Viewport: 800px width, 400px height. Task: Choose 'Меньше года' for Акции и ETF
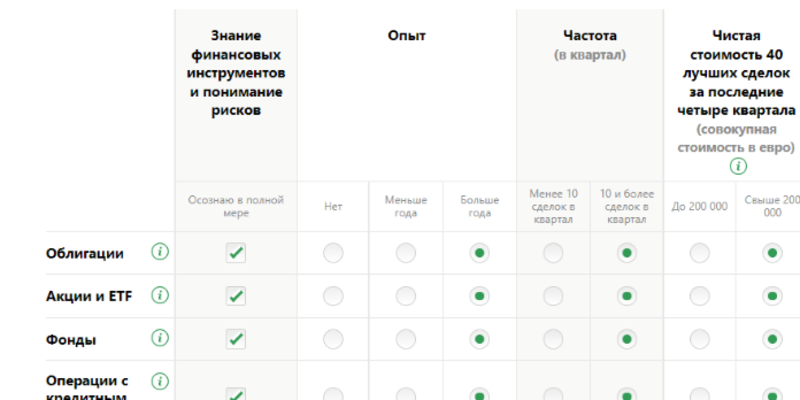click(x=406, y=296)
